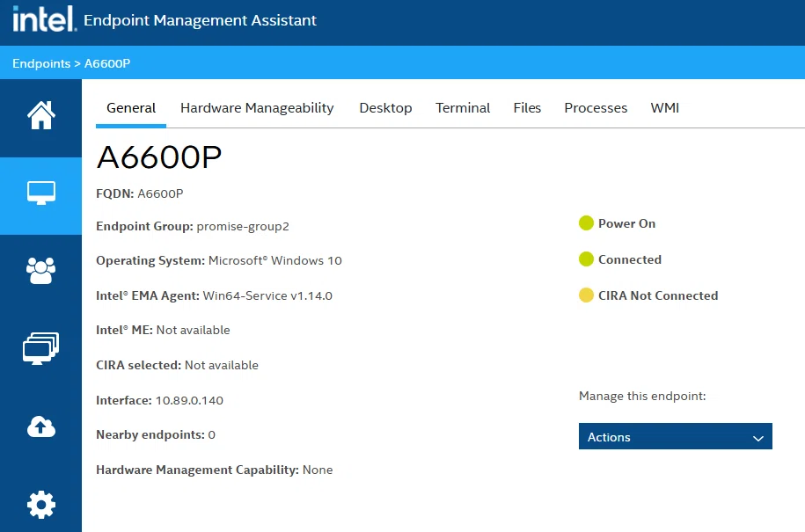Click the green Connected status indicator

[x=586, y=259]
